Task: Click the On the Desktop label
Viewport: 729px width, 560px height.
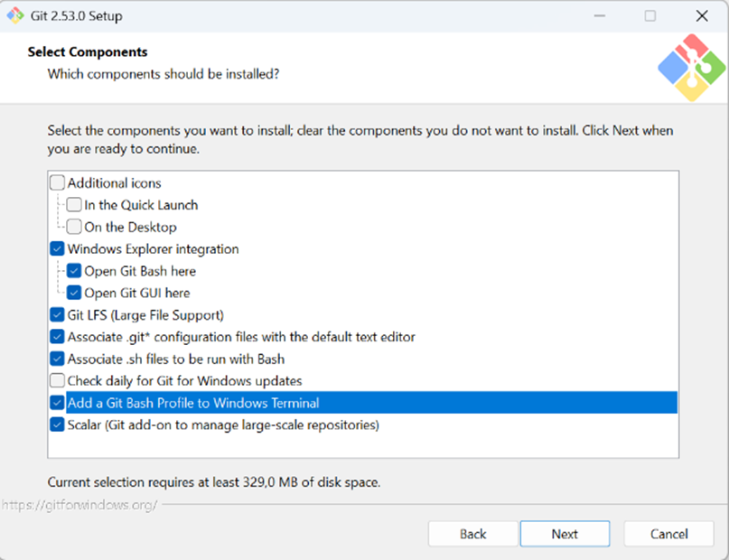Action: 131,228
